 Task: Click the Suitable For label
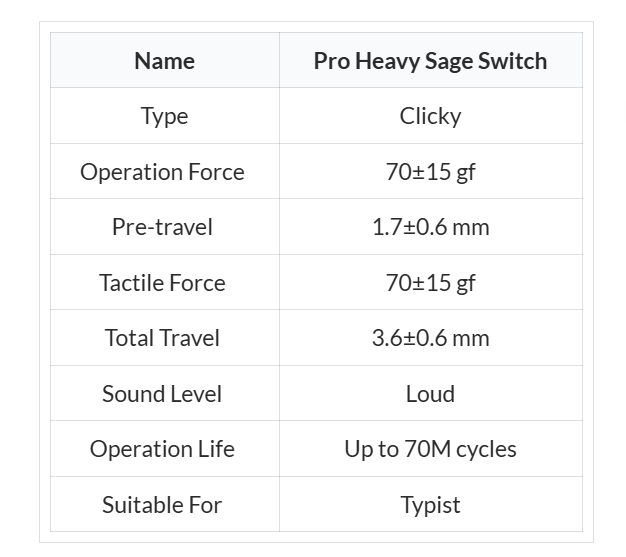[162, 504]
